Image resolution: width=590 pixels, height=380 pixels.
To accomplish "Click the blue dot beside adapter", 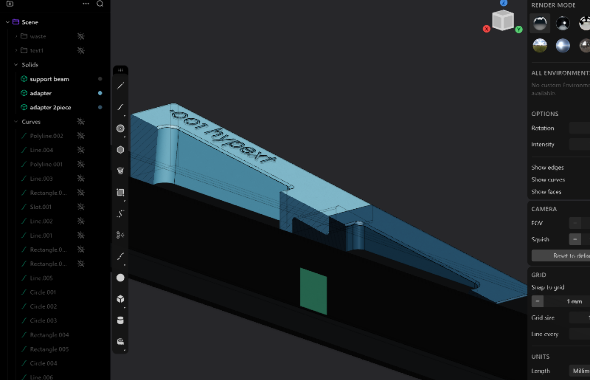I will [100, 93].
